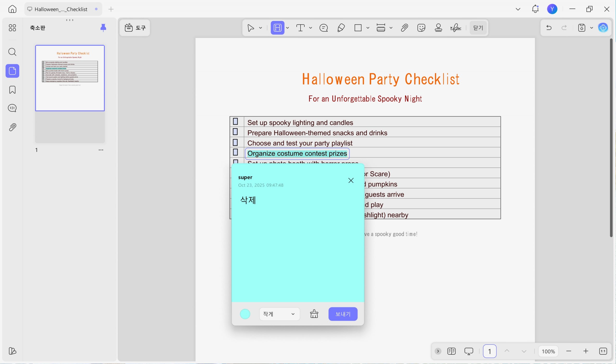Open the search panel in sidebar
Screen dimensions: 616x364
12,52
